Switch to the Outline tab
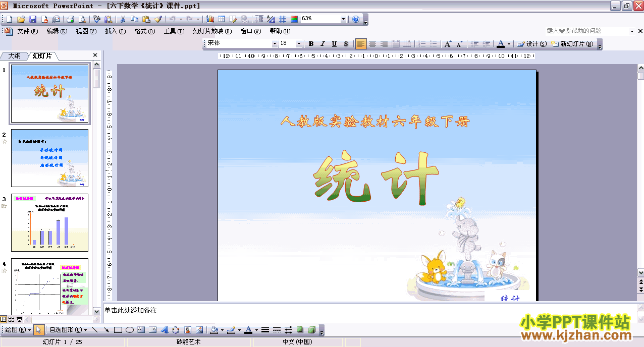Screen dimensions: 644x347 [14, 55]
